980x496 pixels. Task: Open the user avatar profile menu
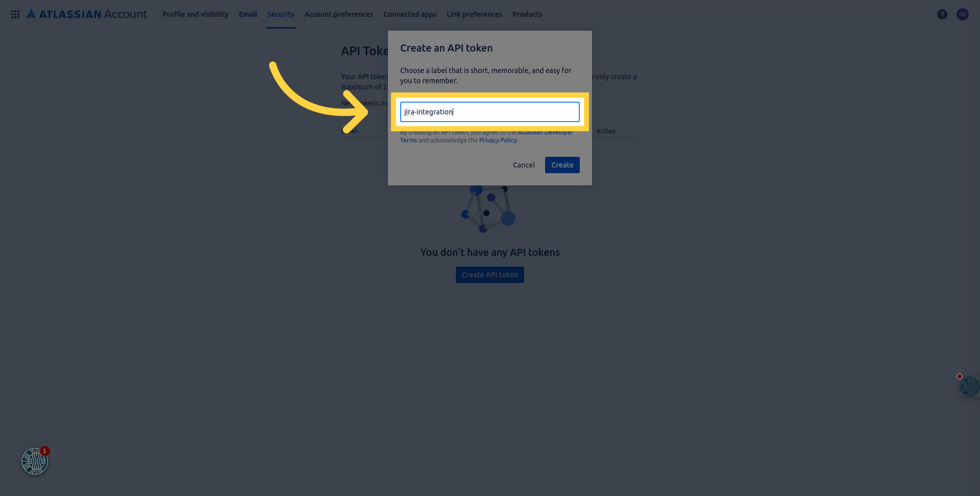coord(963,14)
